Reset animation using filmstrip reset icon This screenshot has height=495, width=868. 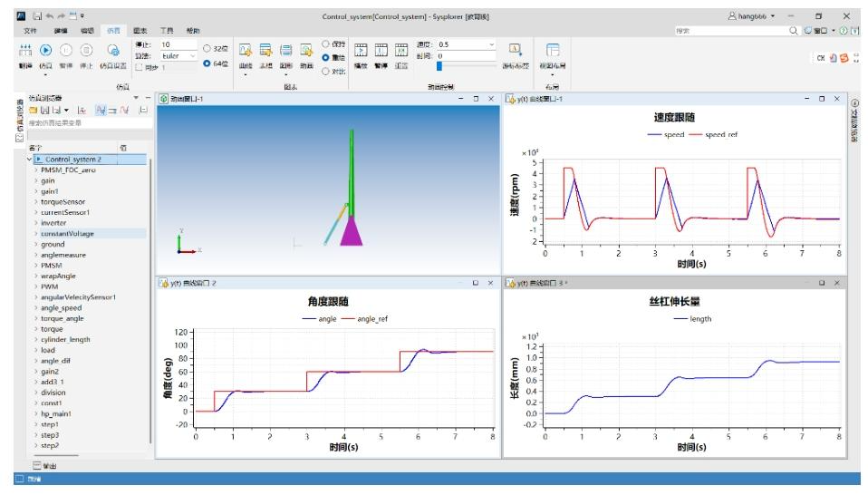tap(401, 51)
